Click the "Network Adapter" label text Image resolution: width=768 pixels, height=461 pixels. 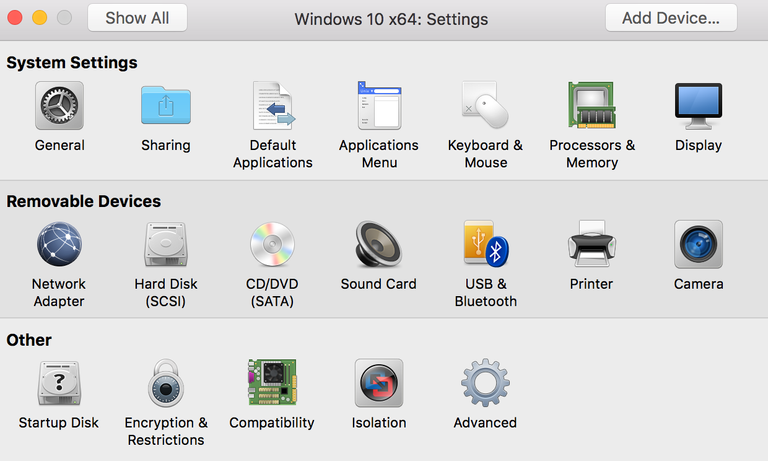click(59, 292)
